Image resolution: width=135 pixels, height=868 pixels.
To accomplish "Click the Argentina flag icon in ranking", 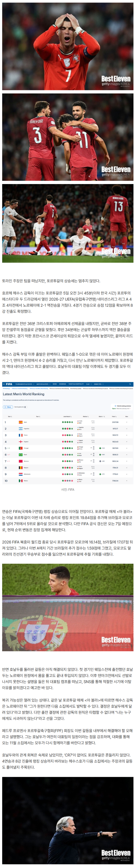I will click(x=21, y=429).
